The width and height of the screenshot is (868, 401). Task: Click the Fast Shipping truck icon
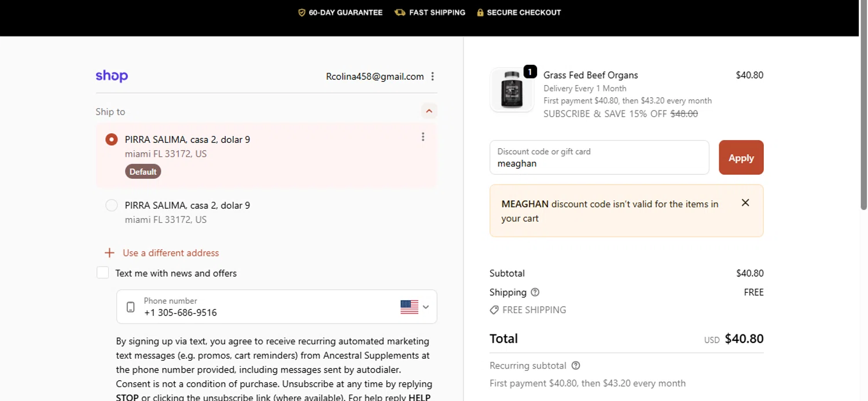pyautogui.click(x=400, y=12)
